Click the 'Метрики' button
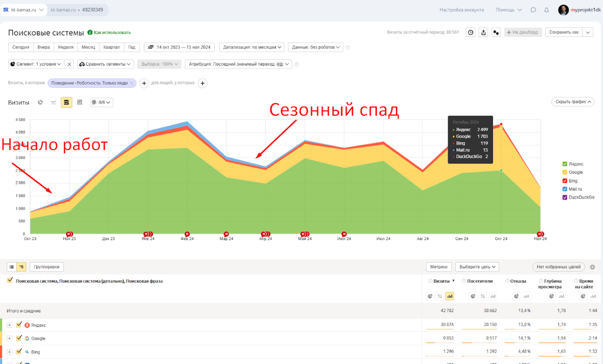603x364 pixels. pos(439,267)
